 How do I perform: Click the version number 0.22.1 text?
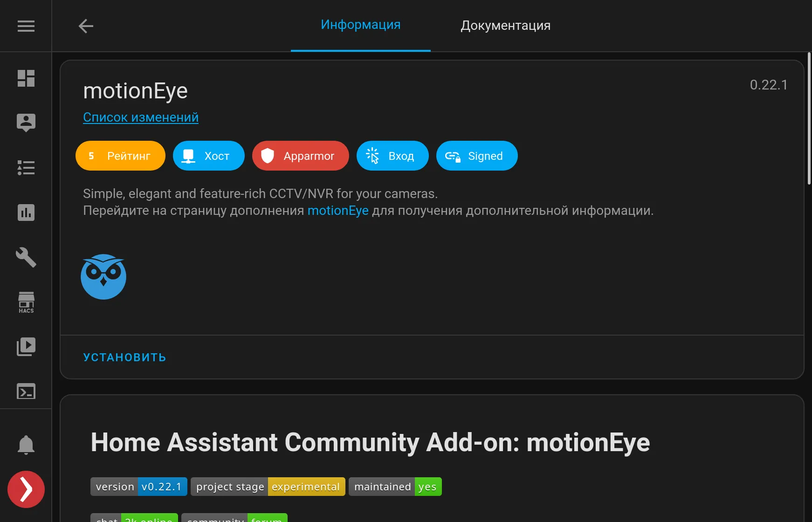coord(769,85)
